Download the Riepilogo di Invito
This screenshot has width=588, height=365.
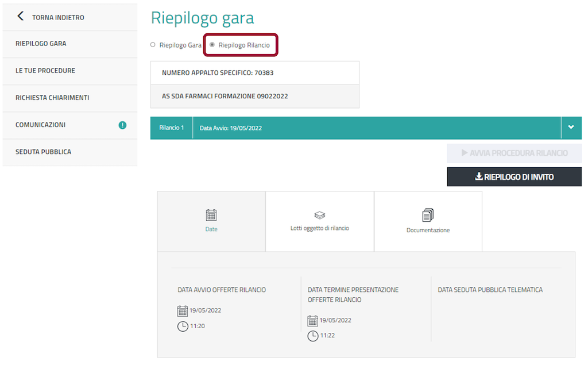514,177
